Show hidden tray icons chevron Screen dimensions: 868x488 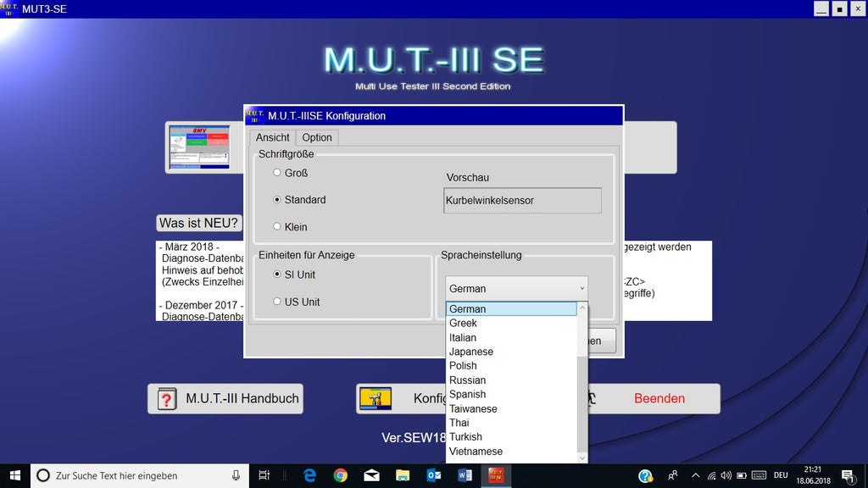(x=695, y=475)
